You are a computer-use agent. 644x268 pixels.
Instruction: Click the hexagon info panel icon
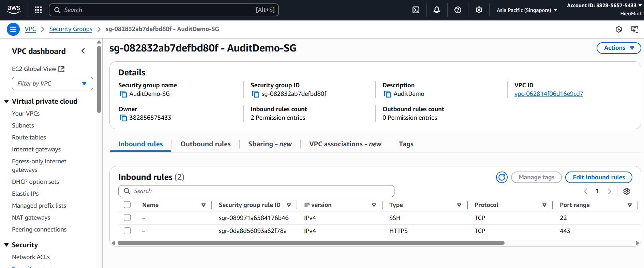point(619,29)
